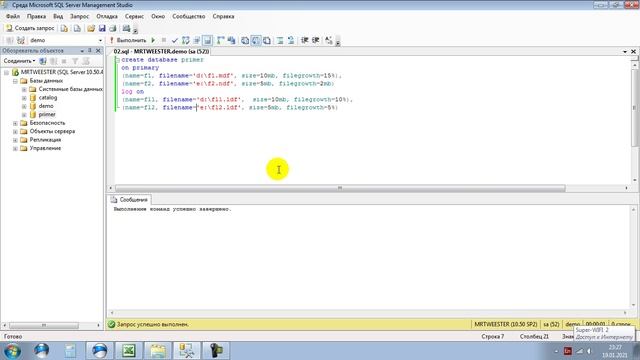The image size is (640, 360).
Task: Click the results to text icon
Action: (244, 40)
